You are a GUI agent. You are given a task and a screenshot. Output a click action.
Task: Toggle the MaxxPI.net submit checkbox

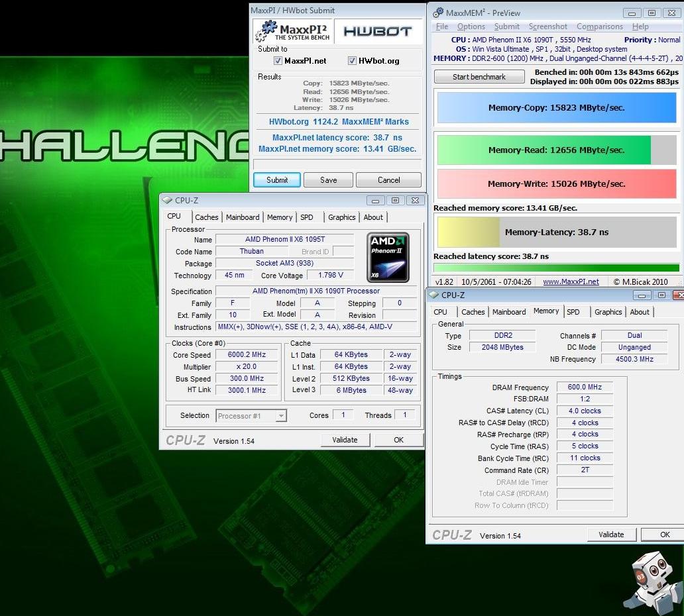(278, 60)
